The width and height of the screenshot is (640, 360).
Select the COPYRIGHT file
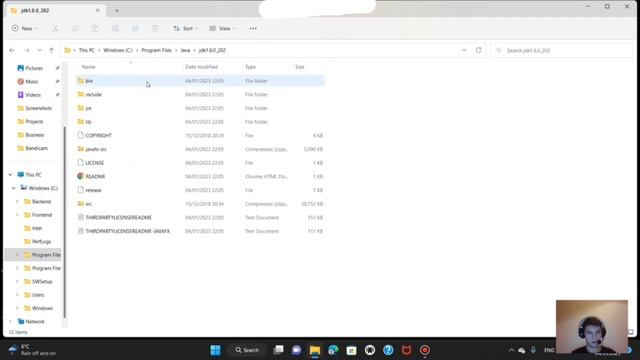pyautogui.click(x=200, y=136)
